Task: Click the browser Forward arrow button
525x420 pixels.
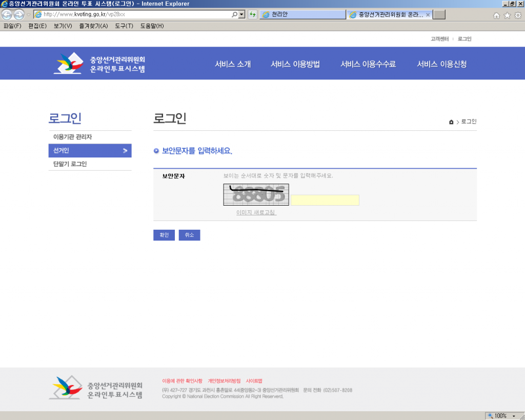Action: point(19,14)
